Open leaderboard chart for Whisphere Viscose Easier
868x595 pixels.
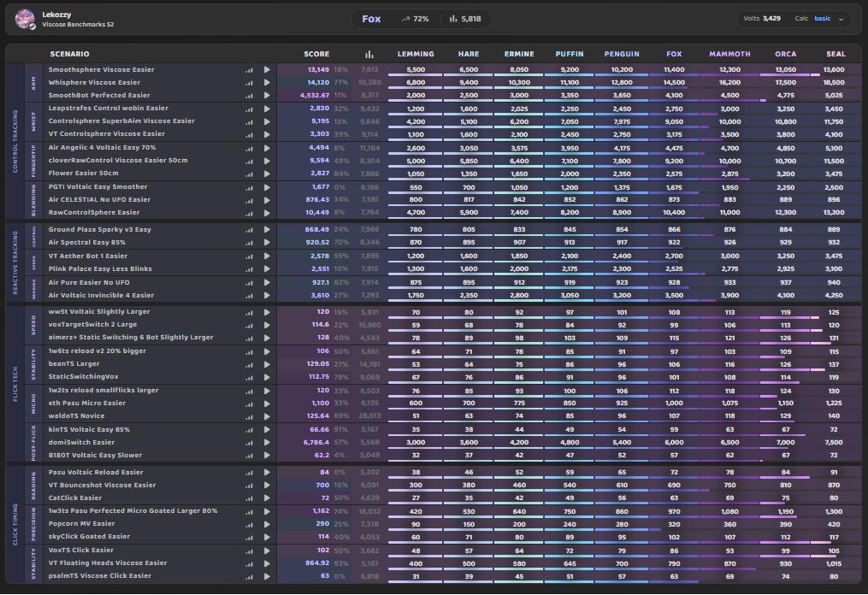pos(249,83)
